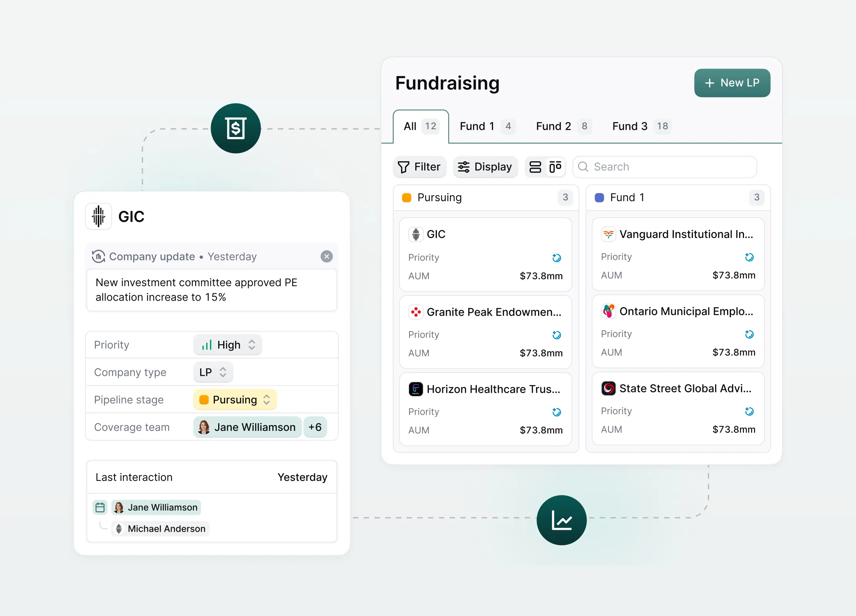The height and width of the screenshot is (616, 856).
Task: Click the GIC card priority status icon
Action: click(557, 258)
